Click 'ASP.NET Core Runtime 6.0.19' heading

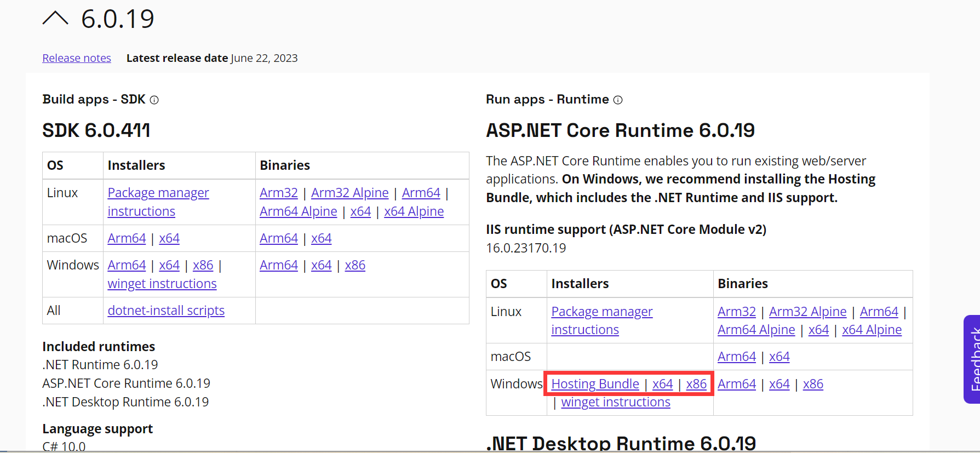[x=620, y=130]
